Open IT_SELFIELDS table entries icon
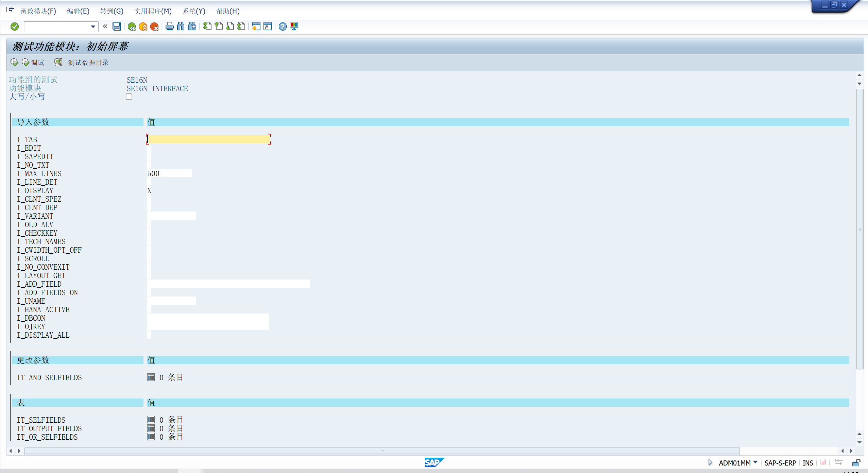 (x=151, y=420)
